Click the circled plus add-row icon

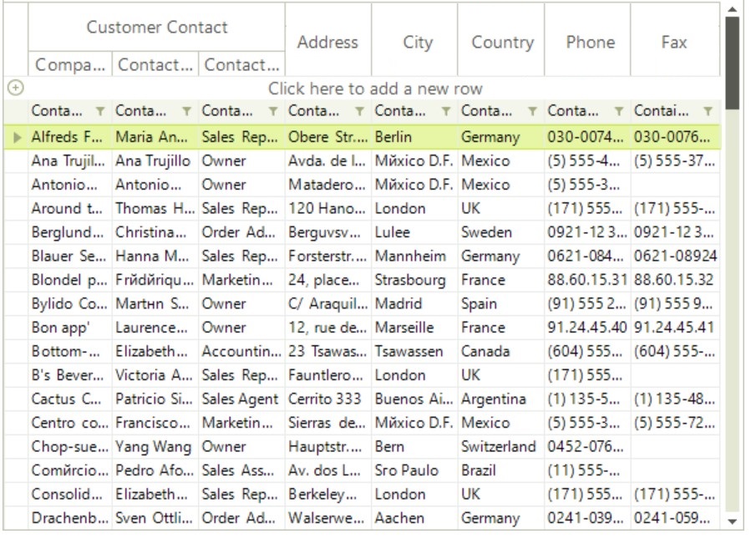[x=15, y=88]
